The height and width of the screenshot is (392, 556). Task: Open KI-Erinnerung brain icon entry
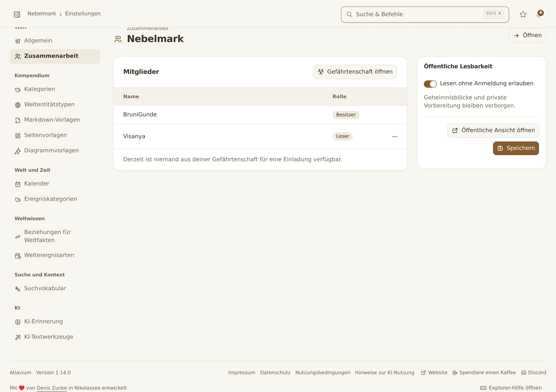(55, 321)
